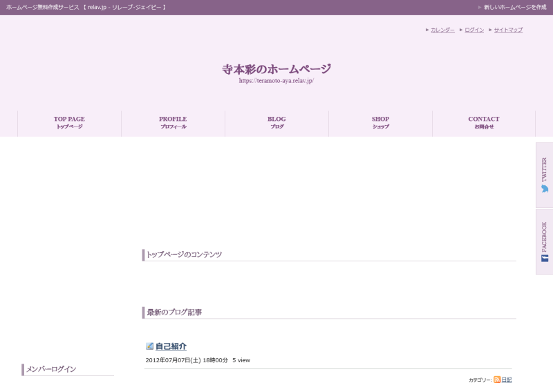Click the Twitter bird icon on side tab

click(x=545, y=189)
